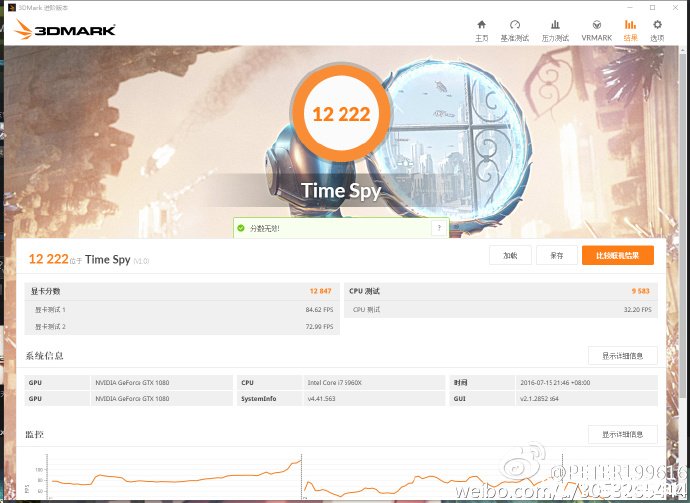The image size is (690, 503).
Task: Click the Load (加载) button
Action: (510, 255)
